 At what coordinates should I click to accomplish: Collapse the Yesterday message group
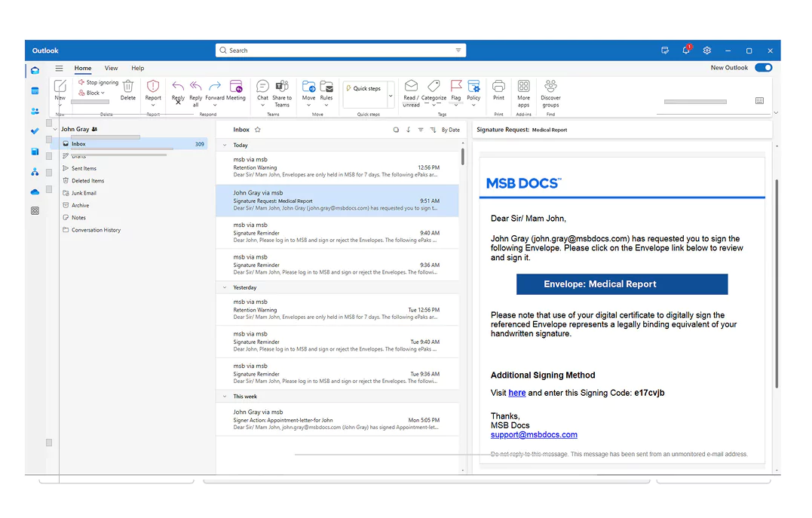(224, 287)
